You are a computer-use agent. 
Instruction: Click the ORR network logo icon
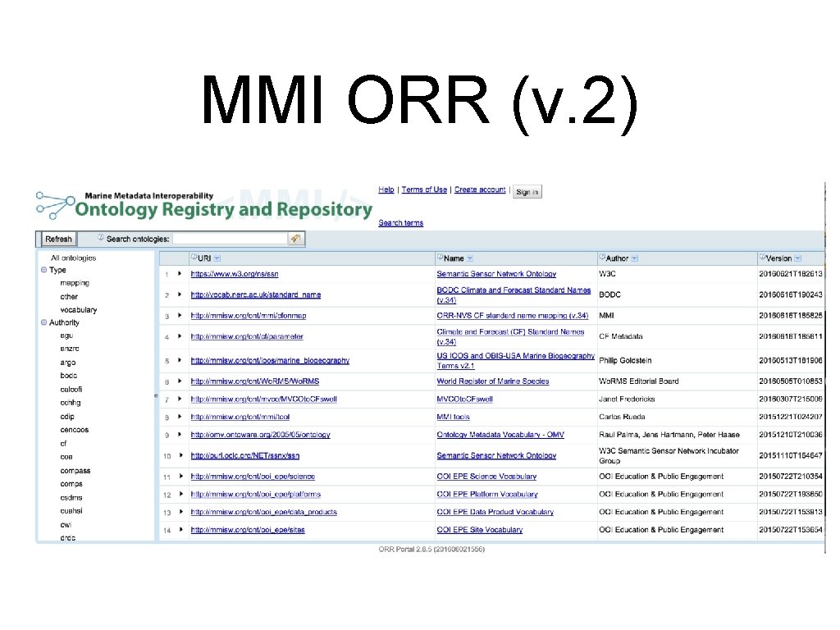[x=55, y=206]
